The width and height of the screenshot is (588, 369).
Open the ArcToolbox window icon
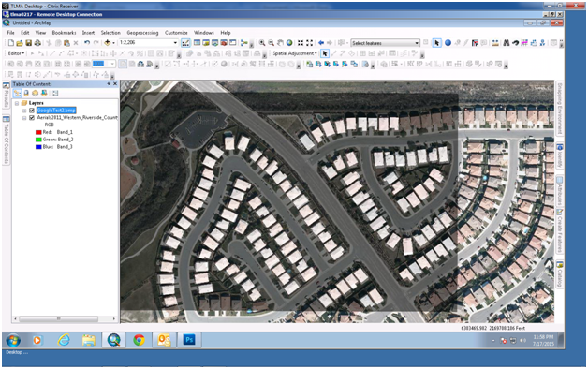click(x=224, y=43)
